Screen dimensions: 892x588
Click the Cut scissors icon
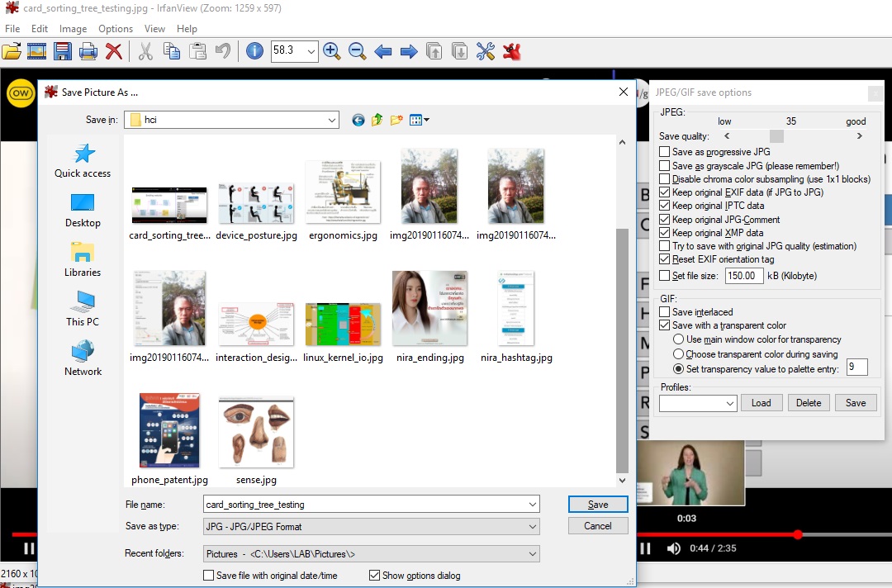145,51
